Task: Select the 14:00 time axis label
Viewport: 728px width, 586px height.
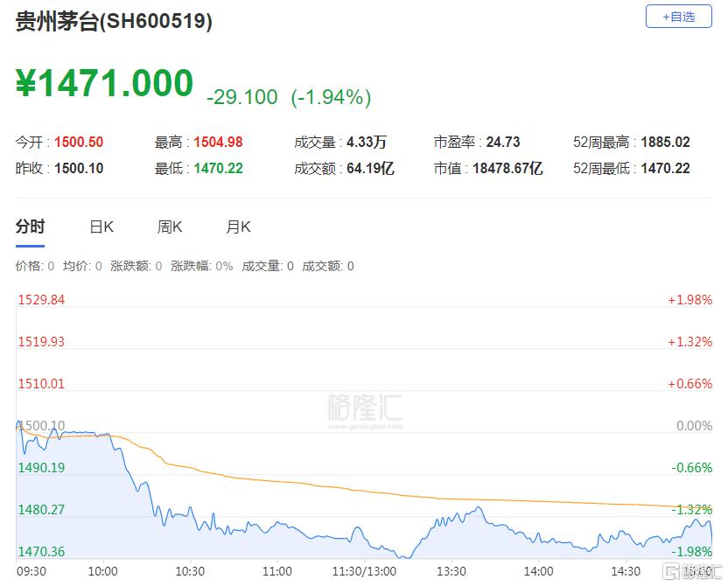Action: [x=539, y=571]
